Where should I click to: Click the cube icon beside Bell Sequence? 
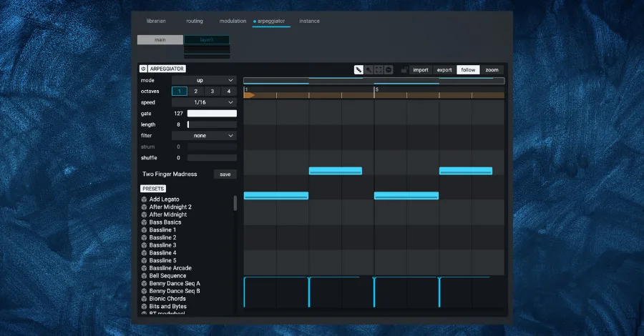coord(144,276)
